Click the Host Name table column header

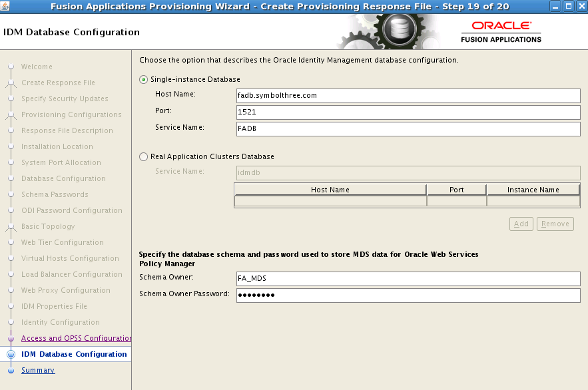tap(330, 190)
